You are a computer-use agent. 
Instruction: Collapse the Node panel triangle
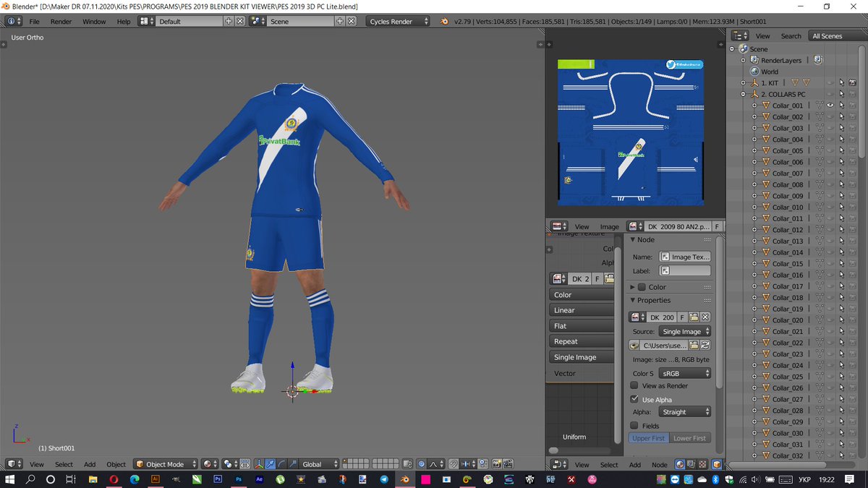click(x=633, y=240)
